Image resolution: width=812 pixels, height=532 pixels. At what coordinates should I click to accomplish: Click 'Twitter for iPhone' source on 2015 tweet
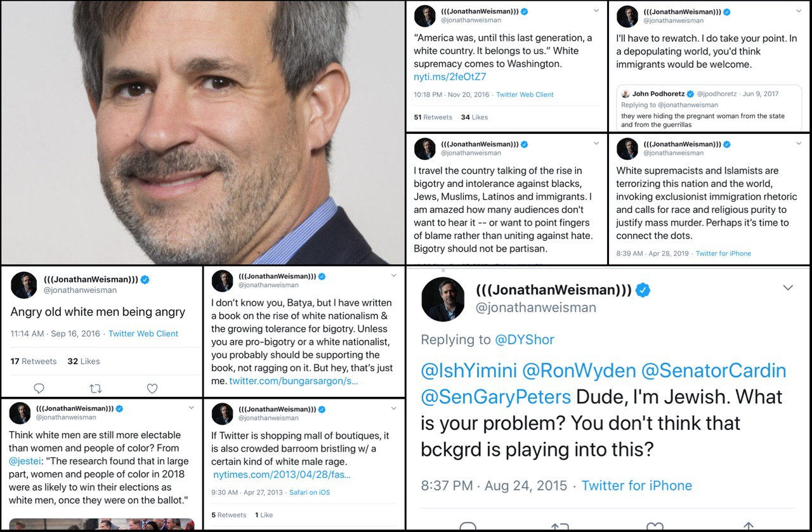pyautogui.click(x=637, y=486)
